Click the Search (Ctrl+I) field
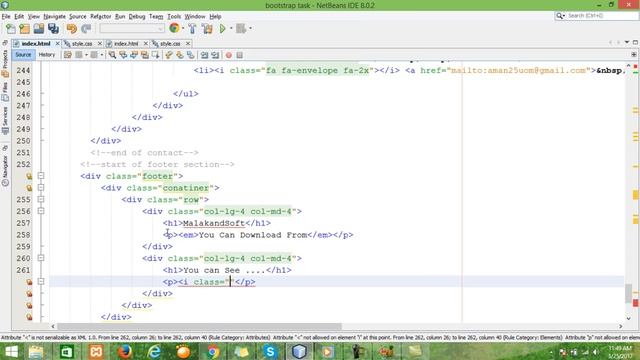This screenshot has height=360, width=640. pyautogui.click(x=597, y=16)
